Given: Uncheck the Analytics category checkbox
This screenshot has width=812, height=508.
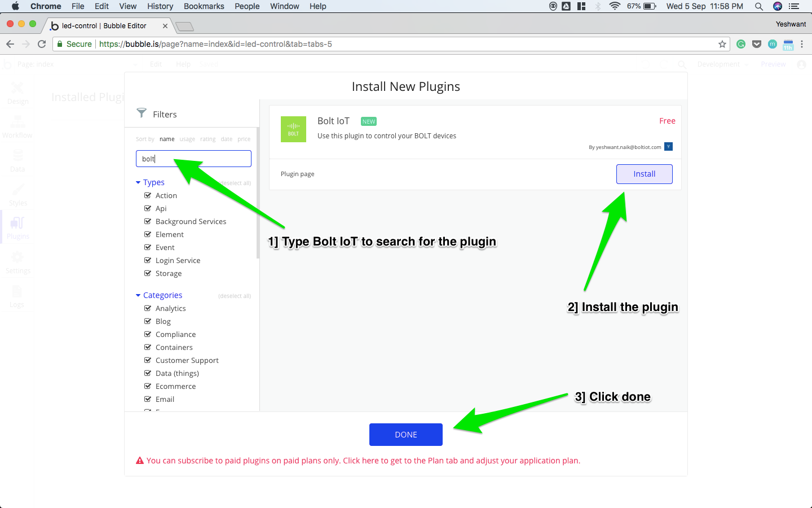Looking at the screenshot, I should coord(148,308).
